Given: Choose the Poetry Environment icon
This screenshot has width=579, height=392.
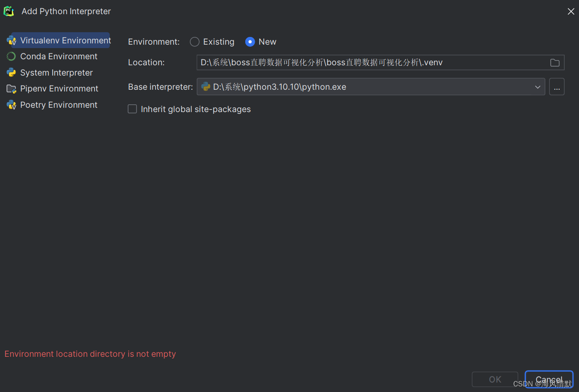Looking at the screenshot, I should tap(11, 104).
